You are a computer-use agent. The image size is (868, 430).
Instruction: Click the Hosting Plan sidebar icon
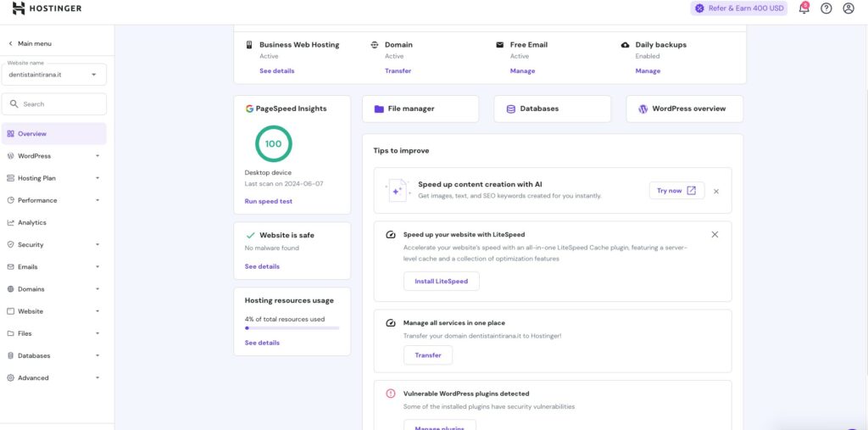tap(10, 178)
